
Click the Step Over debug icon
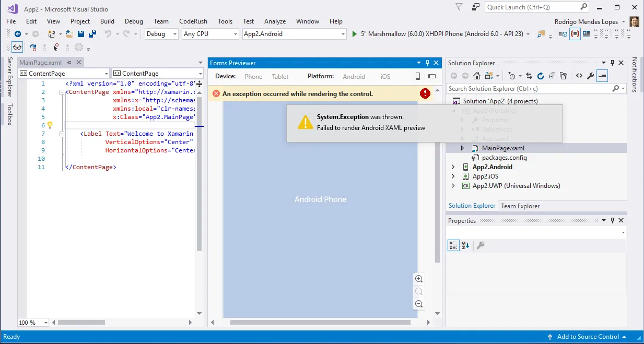[33, 48]
